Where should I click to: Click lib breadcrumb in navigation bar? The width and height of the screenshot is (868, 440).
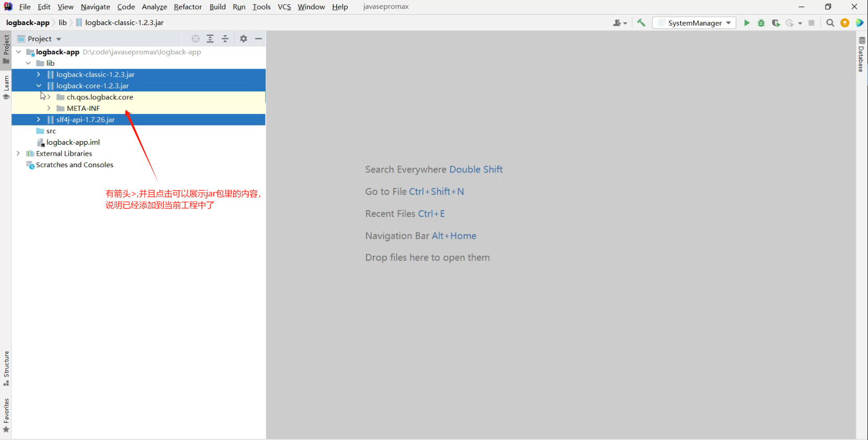tap(63, 23)
